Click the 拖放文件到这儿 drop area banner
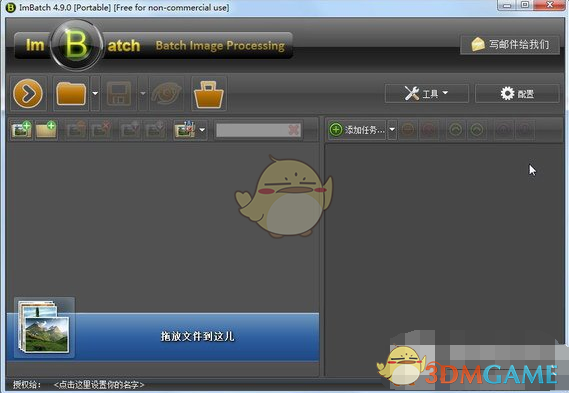The width and height of the screenshot is (569, 393). pyautogui.click(x=163, y=336)
